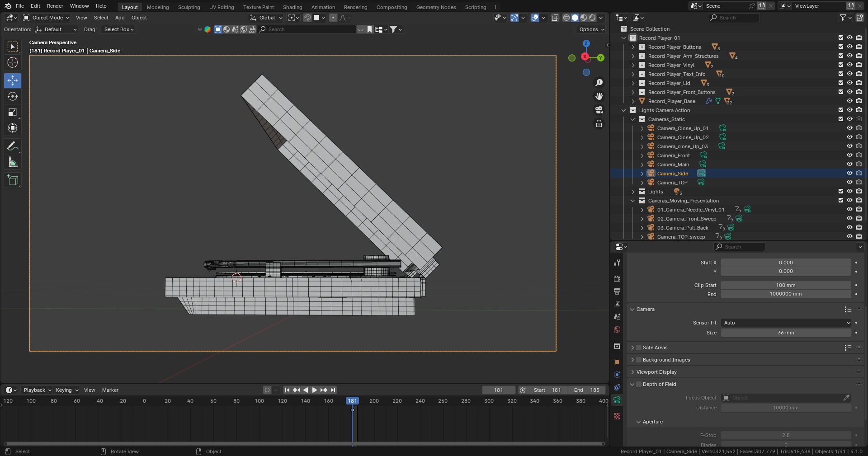Hide Camera_Side in viewport
The height and width of the screenshot is (456, 868).
pos(849,173)
